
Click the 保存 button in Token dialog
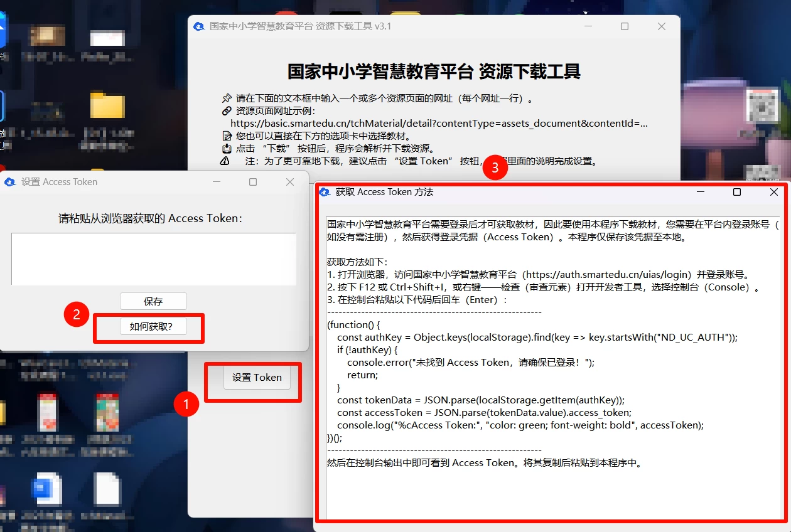(x=153, y=301)
